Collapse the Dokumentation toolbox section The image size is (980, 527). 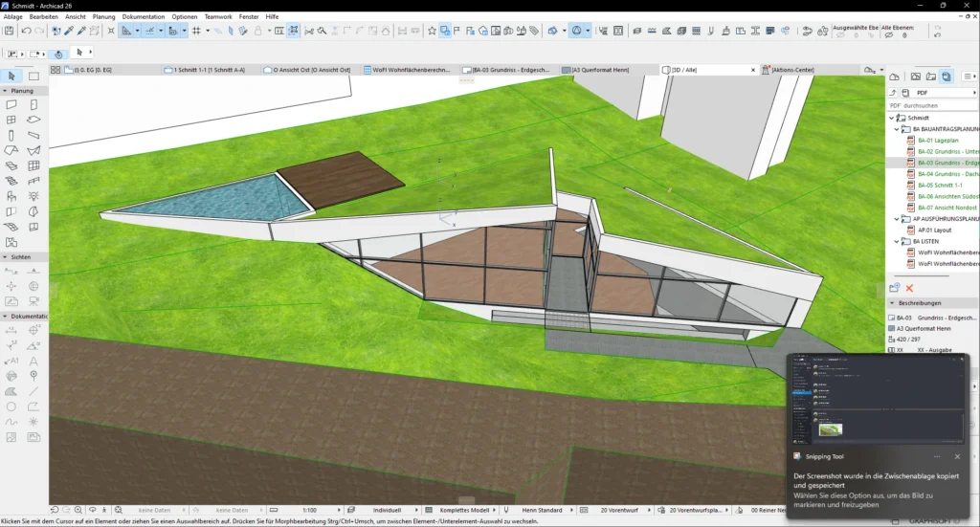pos(5,316)
